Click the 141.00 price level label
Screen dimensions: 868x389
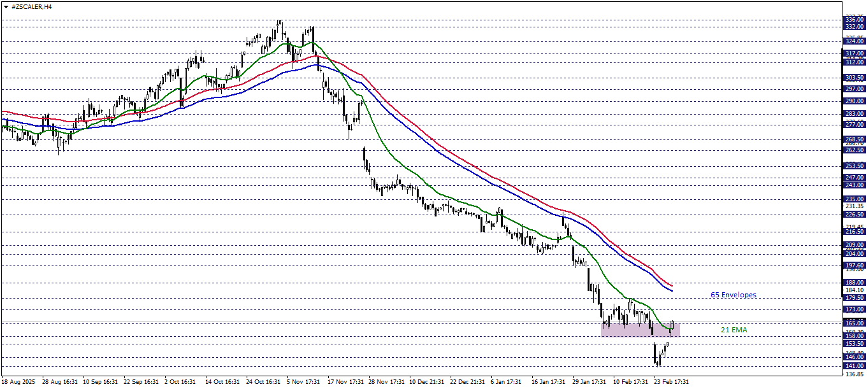click(854, 366)
